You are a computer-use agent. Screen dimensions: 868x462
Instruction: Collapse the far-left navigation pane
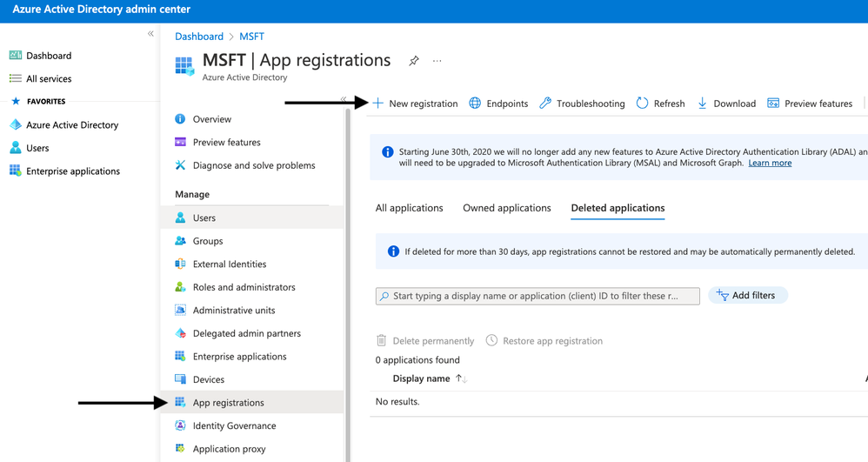pos(150,34)
